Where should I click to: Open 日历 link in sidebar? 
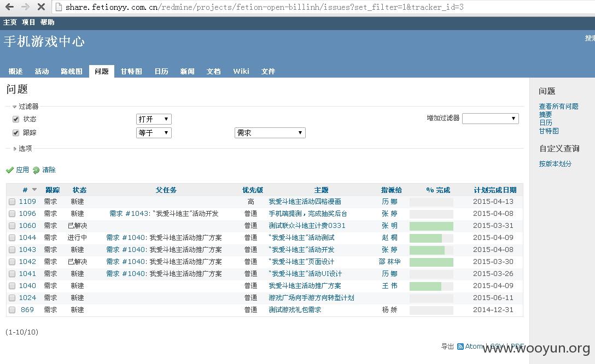pos(546,123)
